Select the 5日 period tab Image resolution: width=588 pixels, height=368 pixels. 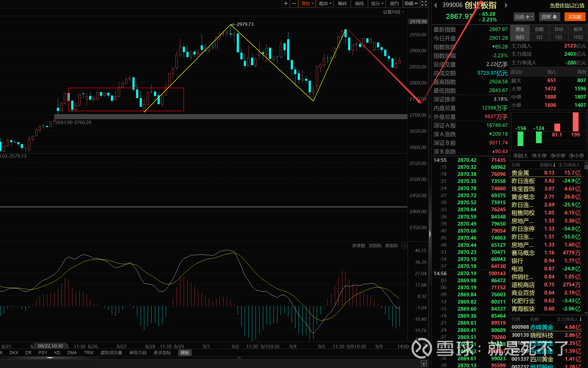pyautogui.click(x=558, y=37)
